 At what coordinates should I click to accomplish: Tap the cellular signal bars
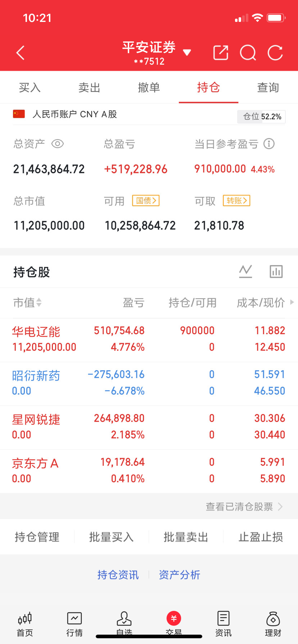pyautogui.click(x=241, y=18)
